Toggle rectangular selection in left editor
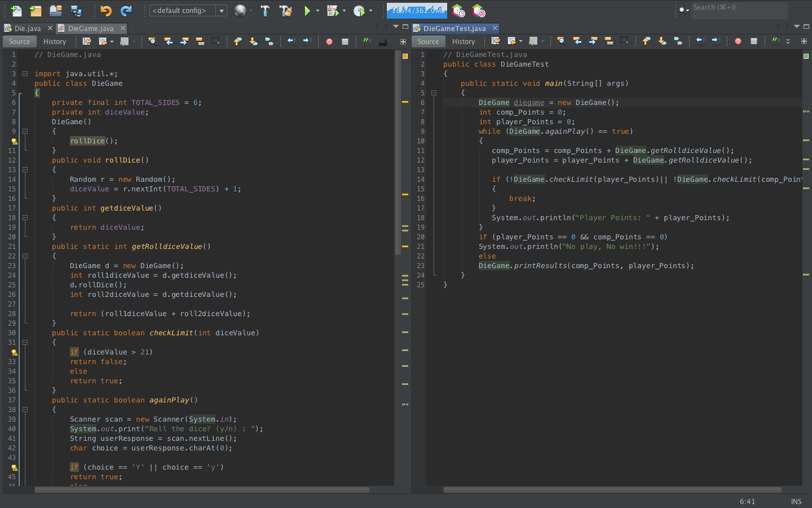Image resolution: width=812 pixels, height=508 pixels. [x=215, y=41]
